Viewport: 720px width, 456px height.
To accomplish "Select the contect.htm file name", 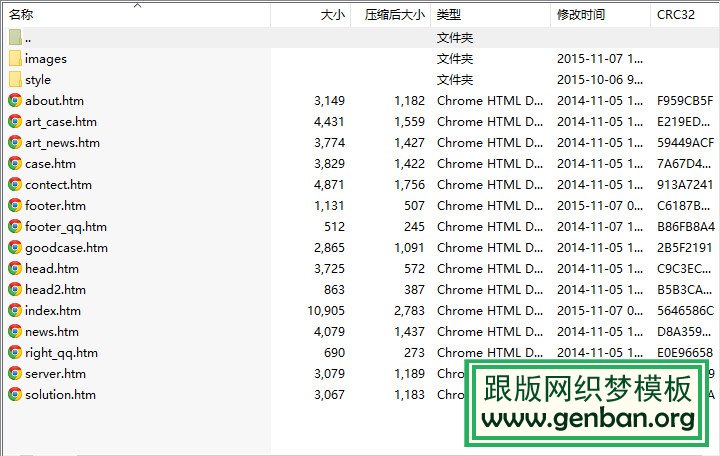I will (58, 184).
